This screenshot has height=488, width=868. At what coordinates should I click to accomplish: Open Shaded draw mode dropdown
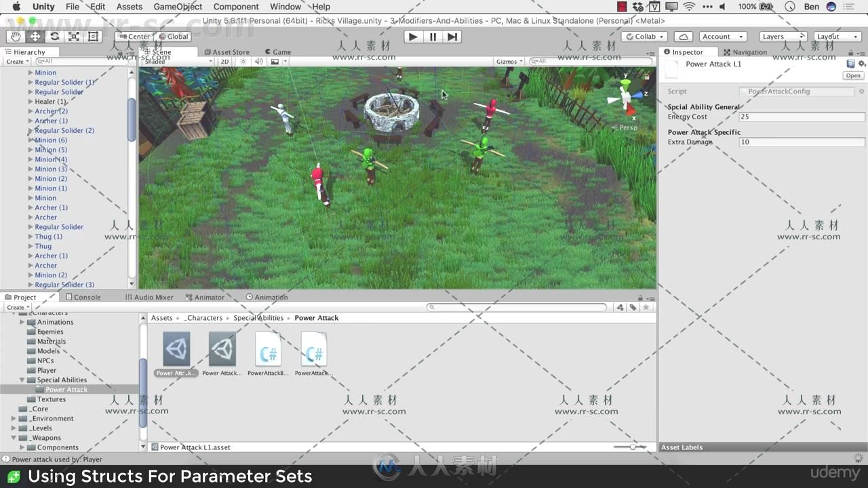pos(178,62)
